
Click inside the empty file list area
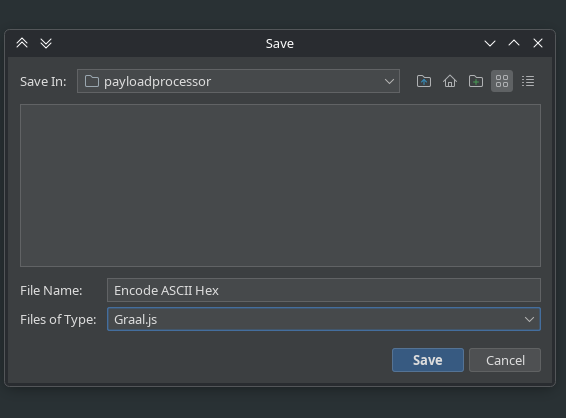click(280, 186)
